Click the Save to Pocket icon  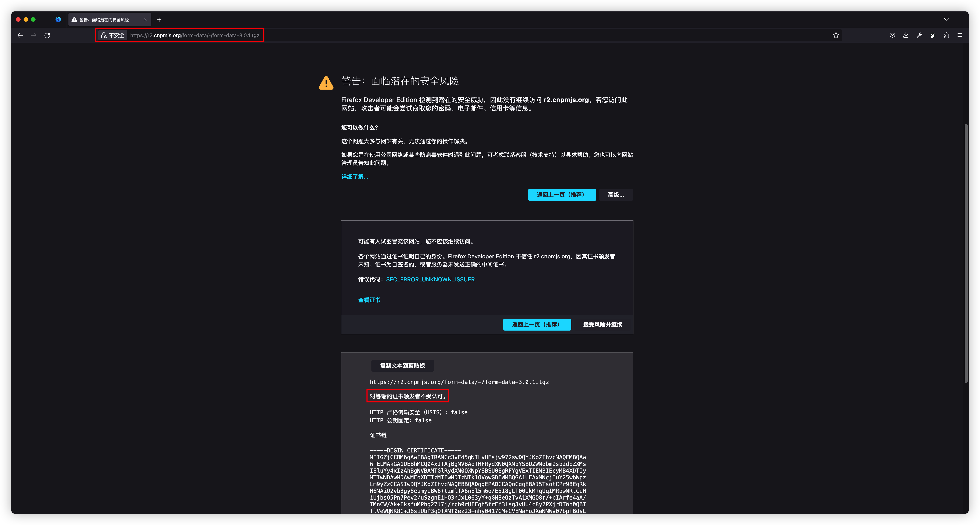(892, 35)
